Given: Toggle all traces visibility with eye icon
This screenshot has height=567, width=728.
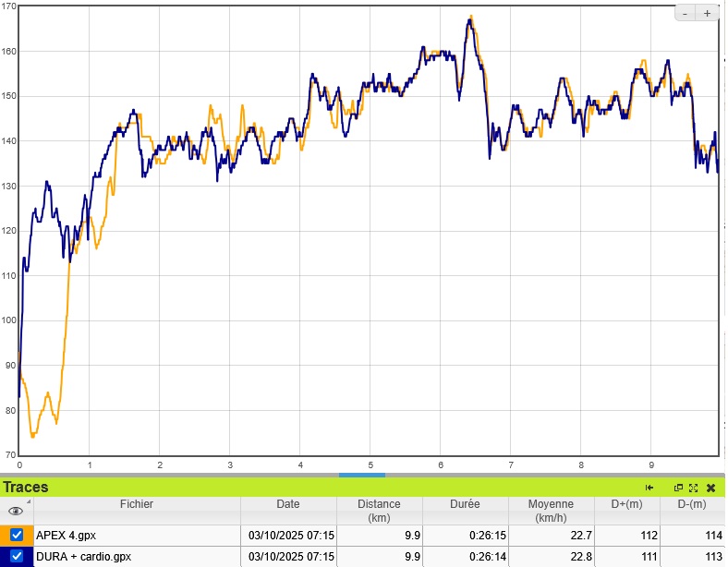Looking at the screenshot, I should click(16, 511).
